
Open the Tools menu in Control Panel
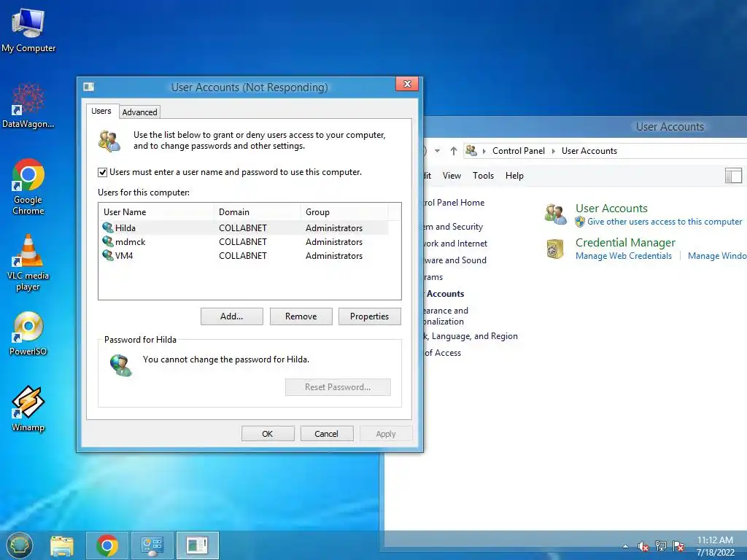[483, 175]
